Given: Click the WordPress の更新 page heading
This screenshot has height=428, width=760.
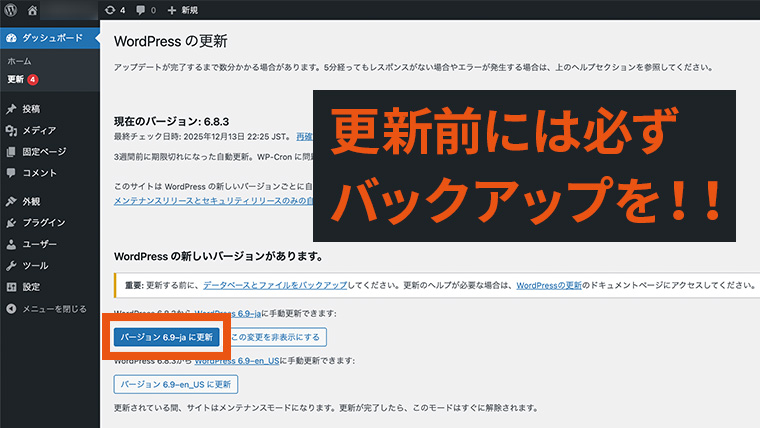Looking at the screenshot, I should pyautogui.click(x=171, y=41).
